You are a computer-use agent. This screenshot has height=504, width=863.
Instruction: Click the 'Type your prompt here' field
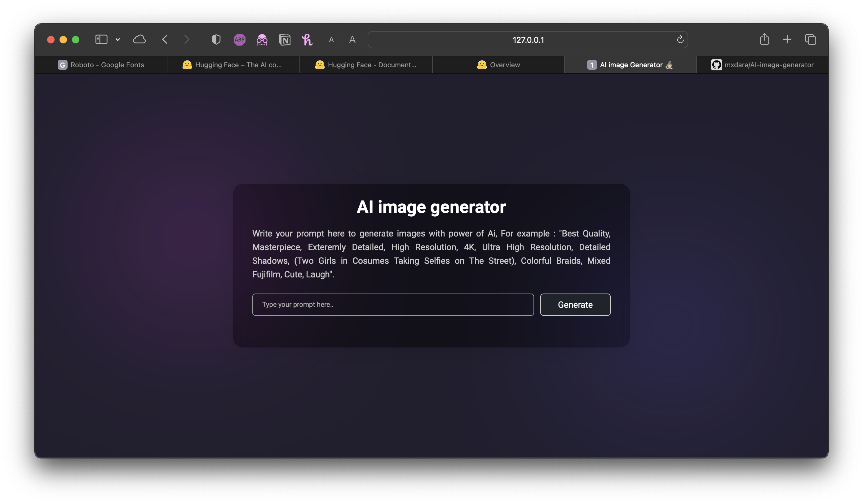pyautogui.click(x=393, y=304)
